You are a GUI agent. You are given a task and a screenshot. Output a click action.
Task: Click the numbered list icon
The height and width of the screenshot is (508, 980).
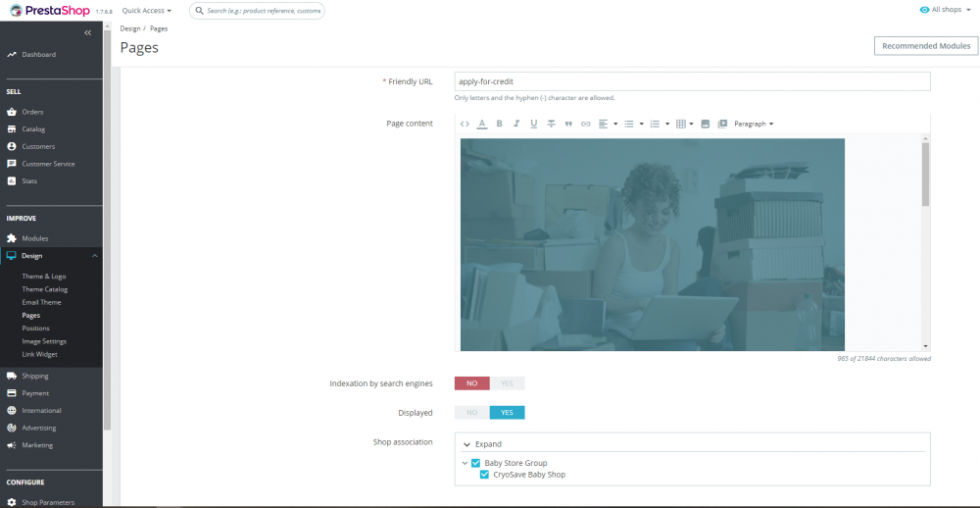tap(655, 124)
